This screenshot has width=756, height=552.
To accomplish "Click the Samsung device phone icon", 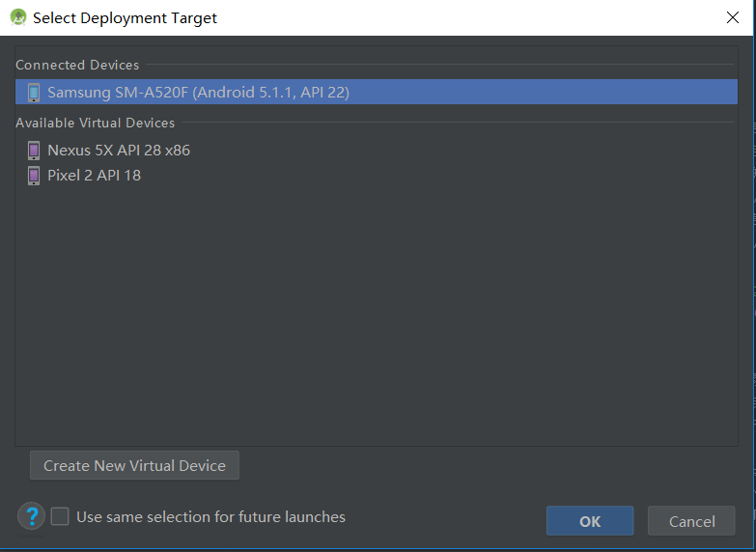I will [34, 93].
